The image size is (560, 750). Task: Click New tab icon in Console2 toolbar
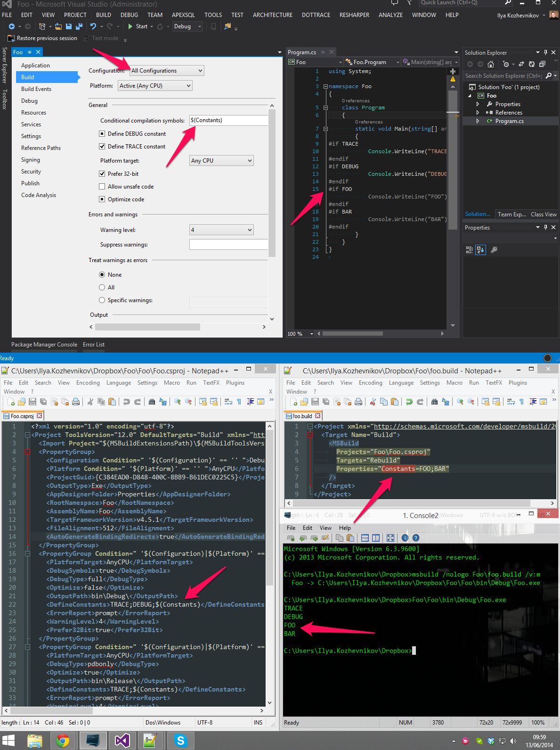(x=291, y=538)
